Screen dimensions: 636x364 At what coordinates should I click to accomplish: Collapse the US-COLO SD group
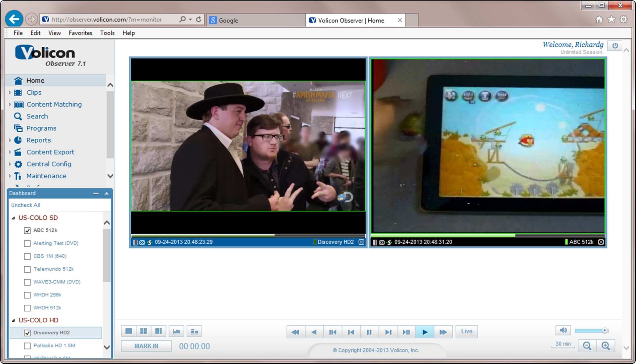click(x=14, y=218)
